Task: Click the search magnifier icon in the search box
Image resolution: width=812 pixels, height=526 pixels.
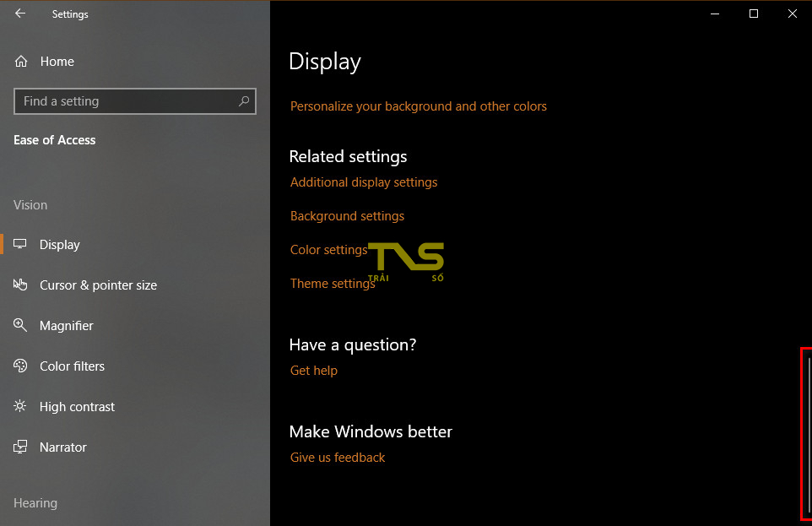Action: click(244, 101)
